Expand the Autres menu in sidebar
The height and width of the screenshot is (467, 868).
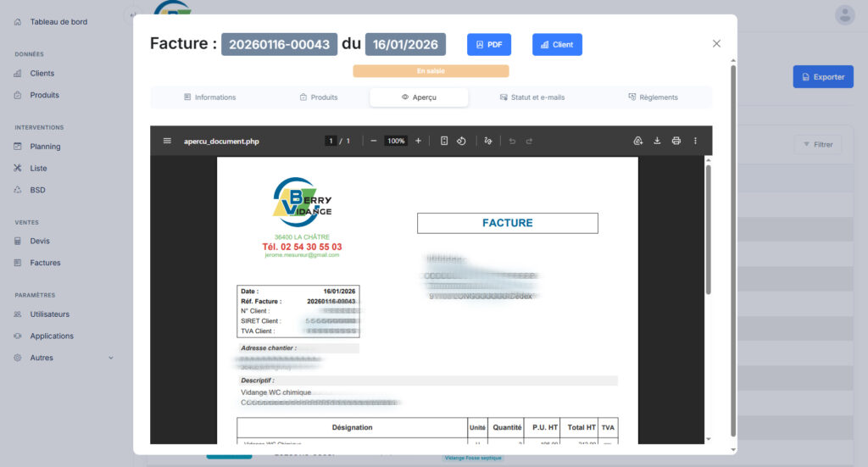point(64,358)
